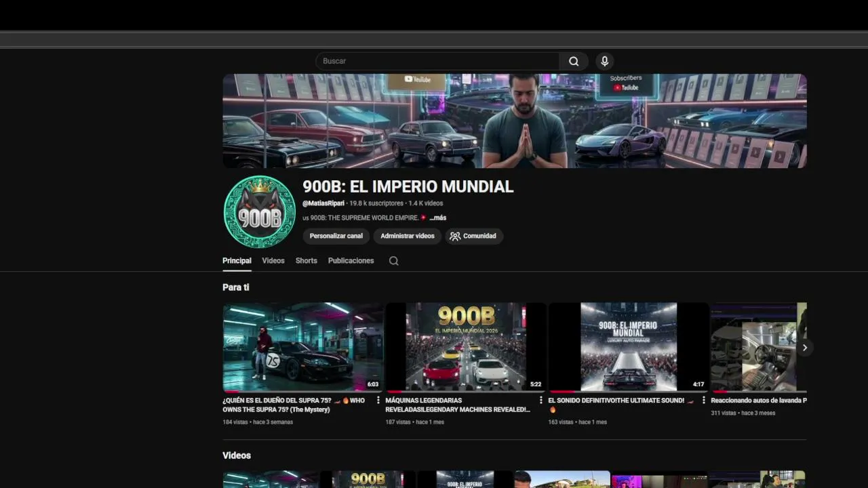Click the 1.4 K videos count
This screenshot has width=868, height=488.
coord(426,203)
